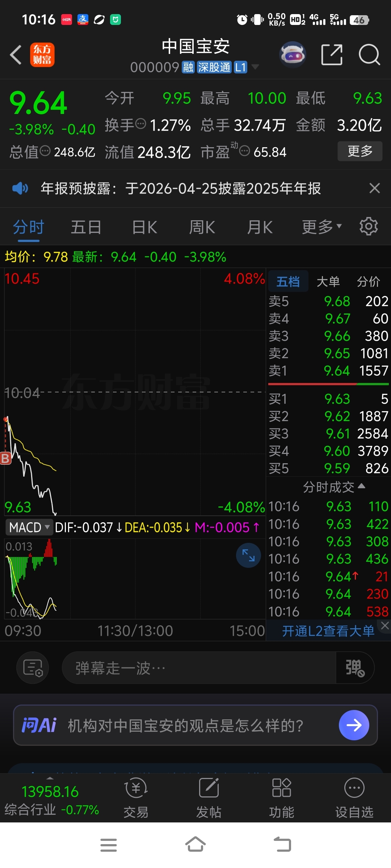
Task: Tap the announcement speaker icon
Action: [x=20, y=188]
